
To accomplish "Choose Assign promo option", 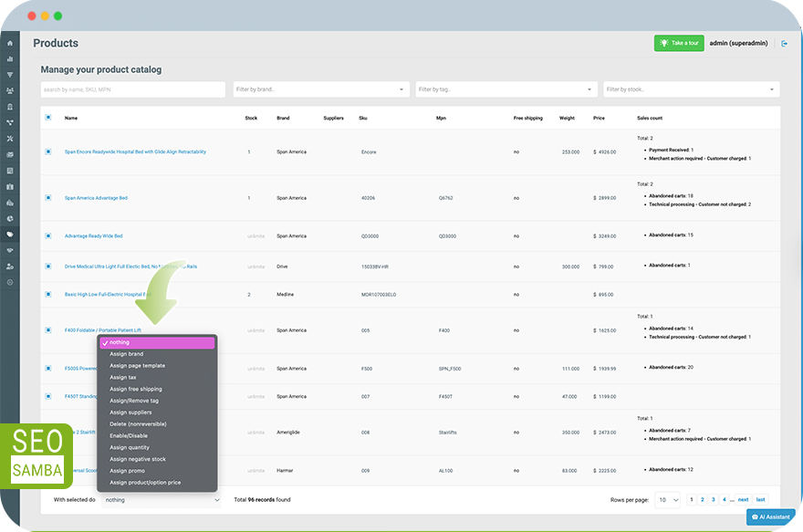I will (x=127, y=471).
